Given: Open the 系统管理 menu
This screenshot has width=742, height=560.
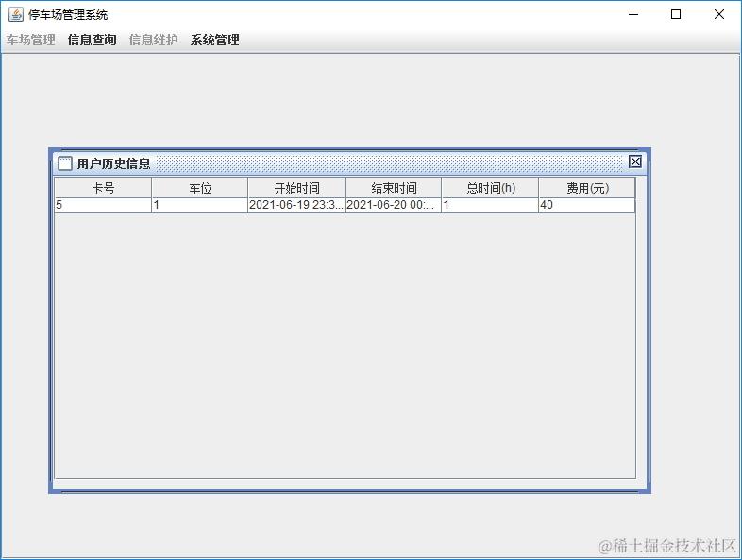Looking at the screenshot, I should (215, 40).
